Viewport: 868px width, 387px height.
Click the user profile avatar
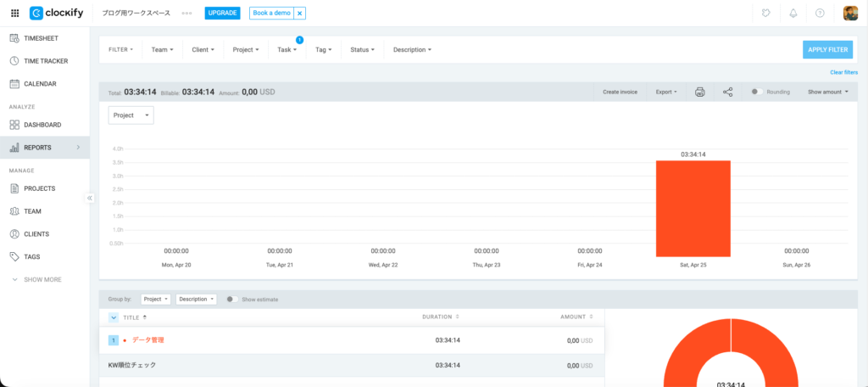(850, 14)
